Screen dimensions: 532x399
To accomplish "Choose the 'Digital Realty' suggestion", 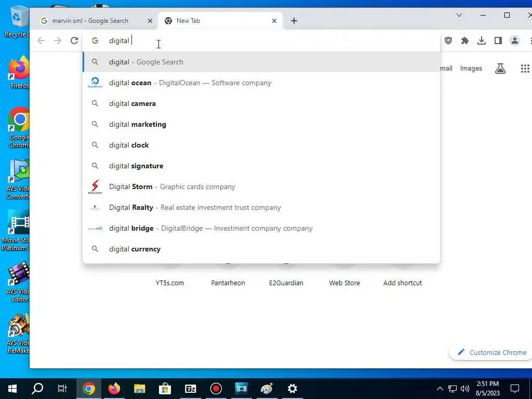I will 261,207.
